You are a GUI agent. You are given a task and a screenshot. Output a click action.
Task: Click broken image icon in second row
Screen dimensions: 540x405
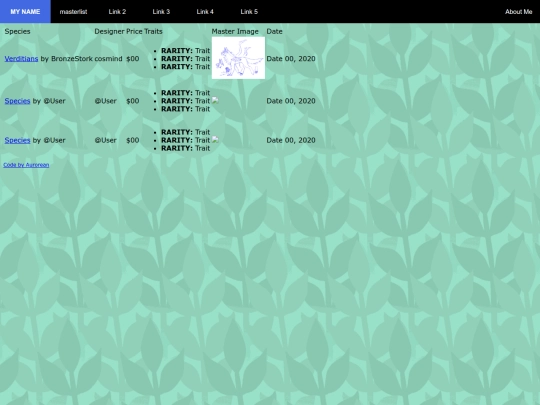click(215, 101)
